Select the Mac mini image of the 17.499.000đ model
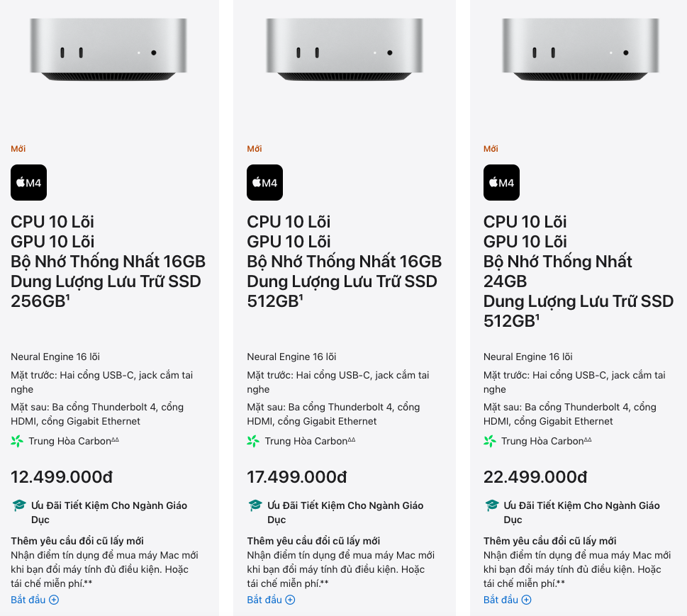 coord(345,50)
